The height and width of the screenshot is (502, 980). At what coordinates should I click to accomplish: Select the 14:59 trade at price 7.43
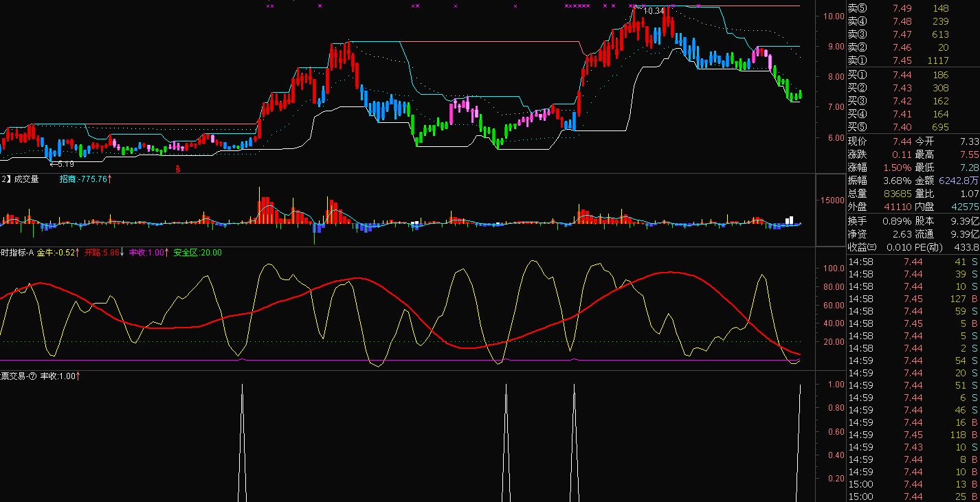coord(913,447)
